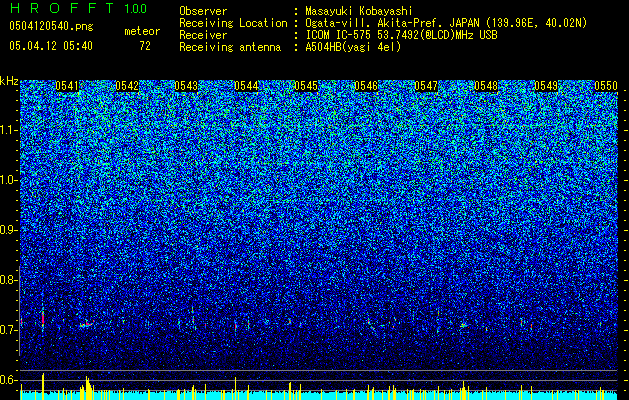Click the meteor count value 72
The width and height of the screenshot is (629, 400).
pyautogui.click(x=145, y=46)
